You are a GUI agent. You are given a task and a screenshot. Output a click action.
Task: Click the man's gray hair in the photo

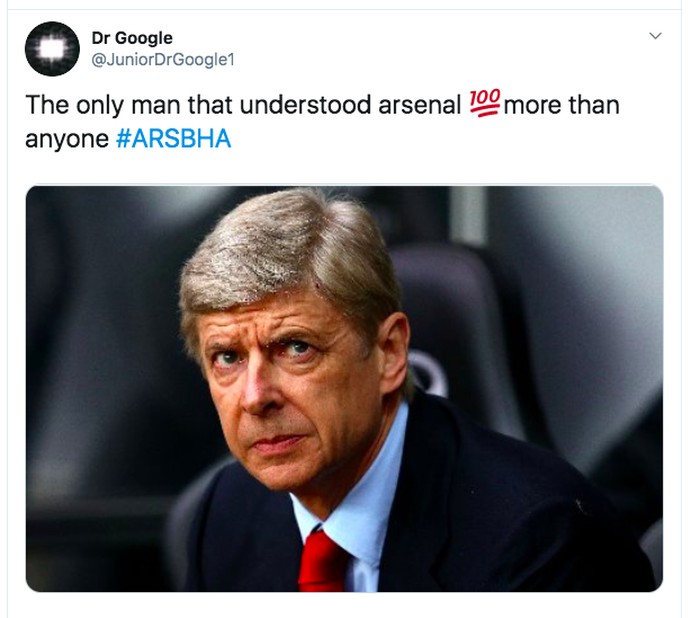[x=290, y=250]
